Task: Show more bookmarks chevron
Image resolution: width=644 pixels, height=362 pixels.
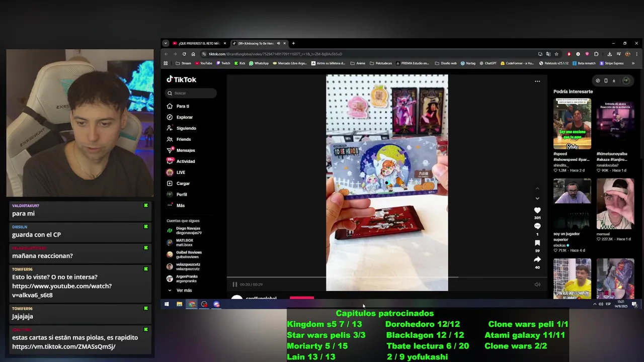Action: coord(633,63)
